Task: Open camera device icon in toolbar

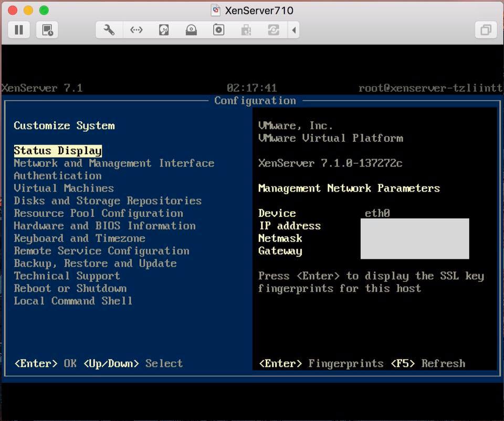Action: 218,30
